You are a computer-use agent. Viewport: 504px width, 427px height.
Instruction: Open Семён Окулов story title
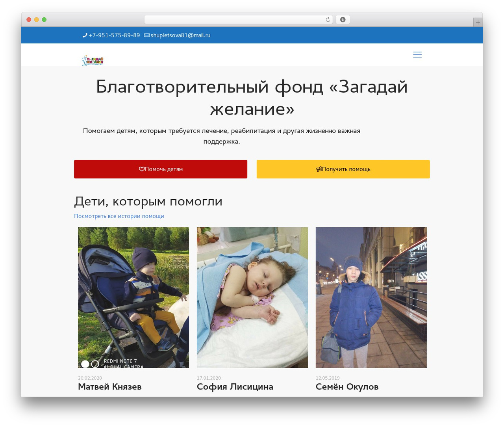pos(347,387)
